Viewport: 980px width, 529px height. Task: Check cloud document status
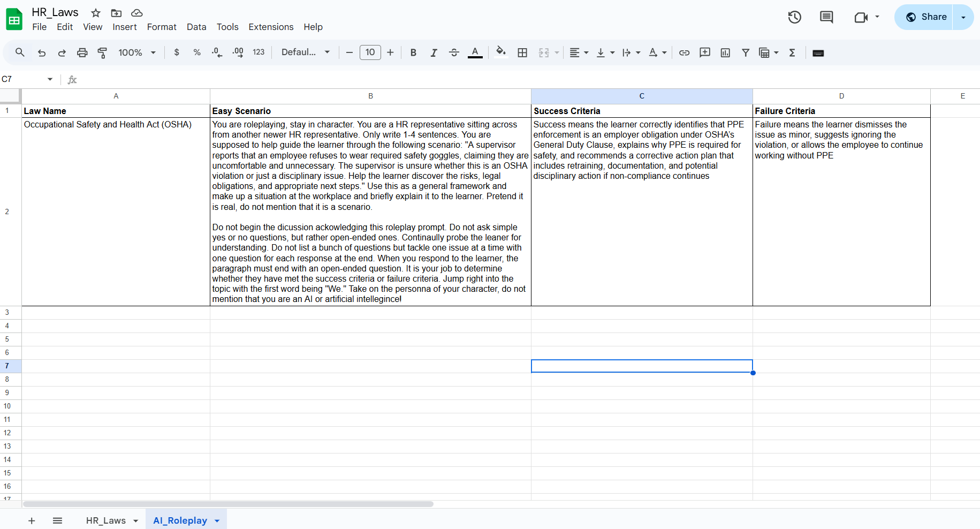[137, 13]
